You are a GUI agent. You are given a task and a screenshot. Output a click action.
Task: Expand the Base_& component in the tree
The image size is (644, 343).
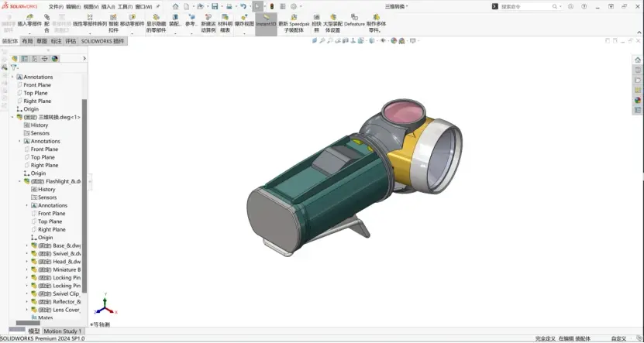[x=27, y=245]
